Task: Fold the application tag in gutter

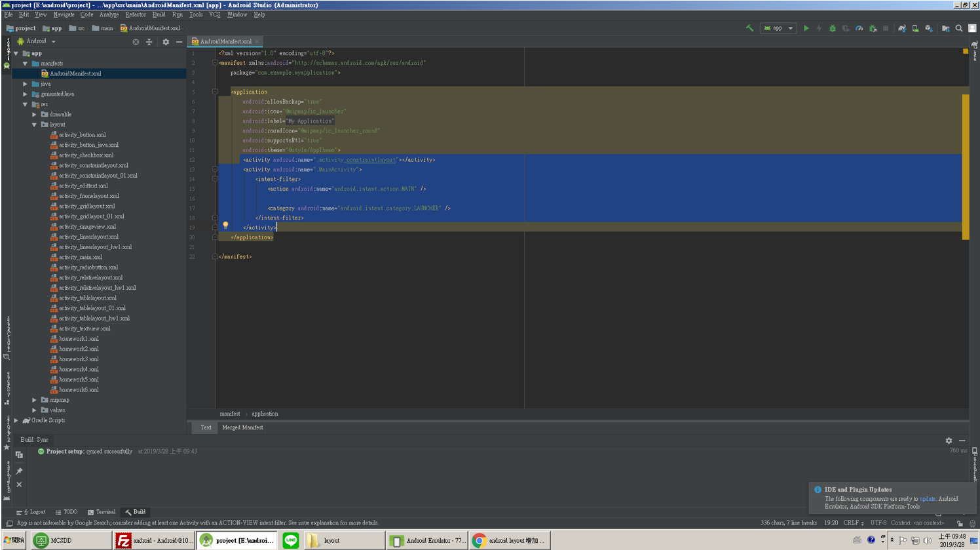Action: 215,92
